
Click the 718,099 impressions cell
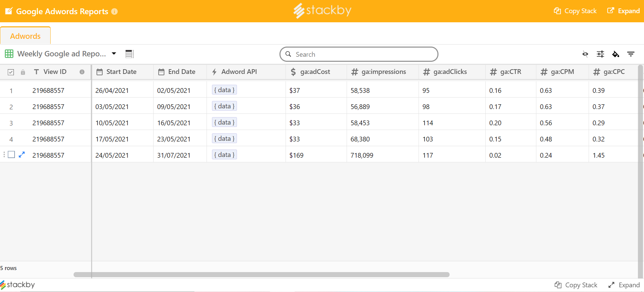[383, 155]
